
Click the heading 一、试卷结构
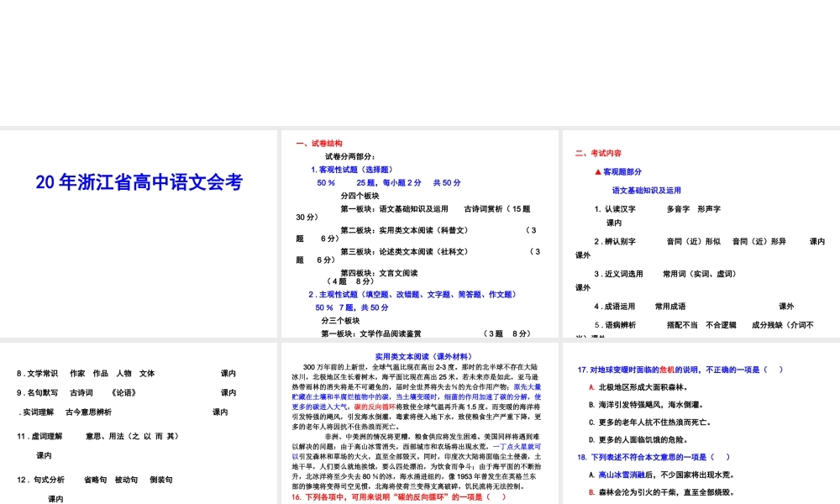click(318, 143)
